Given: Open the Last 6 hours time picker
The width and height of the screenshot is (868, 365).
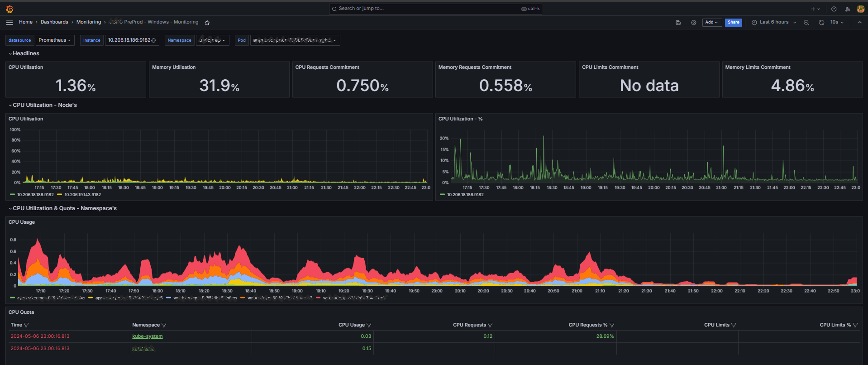Looking at the screenshot, I should point(773,22).
